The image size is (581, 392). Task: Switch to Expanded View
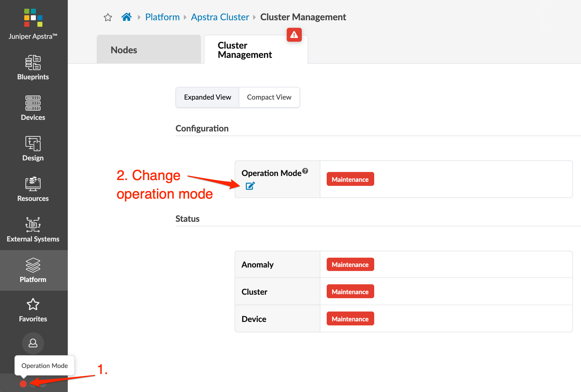[x=207, y=97]
